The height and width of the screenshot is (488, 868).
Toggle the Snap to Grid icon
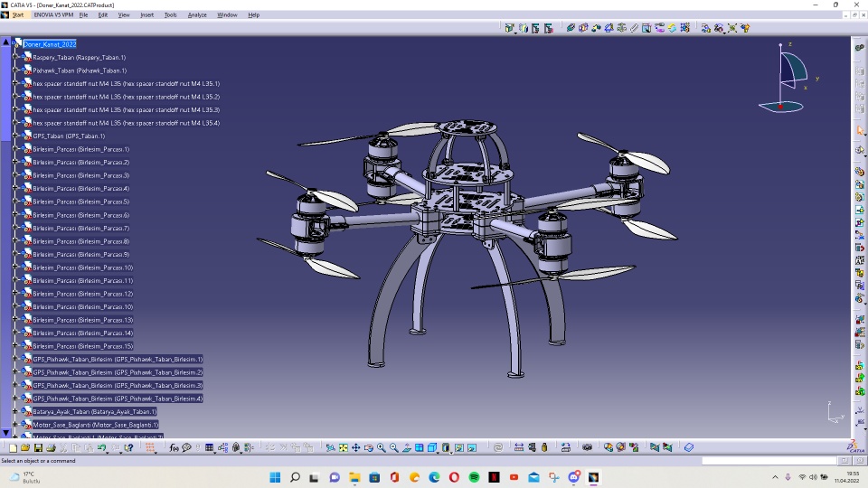click(x=150, y=447)
